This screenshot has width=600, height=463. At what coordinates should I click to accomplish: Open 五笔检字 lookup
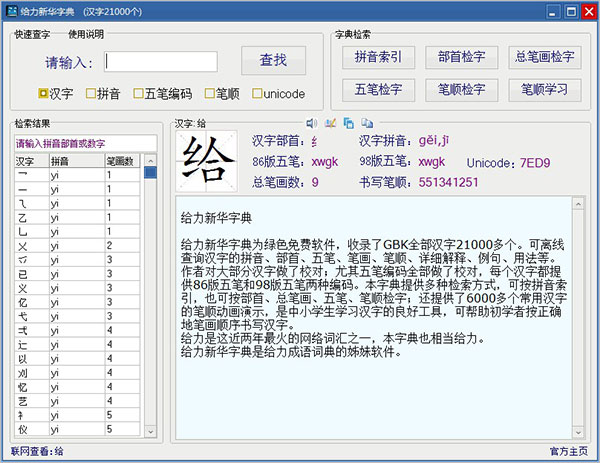(378, 90)
